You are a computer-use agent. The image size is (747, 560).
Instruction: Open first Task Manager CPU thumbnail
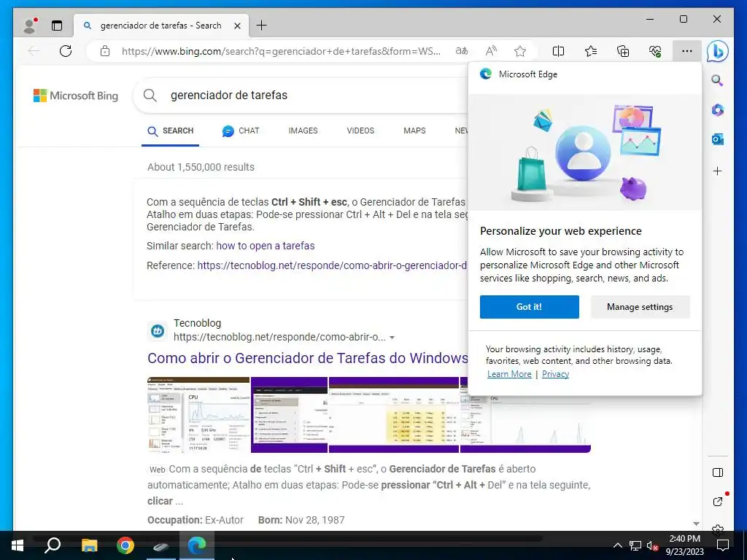(198, 414)
